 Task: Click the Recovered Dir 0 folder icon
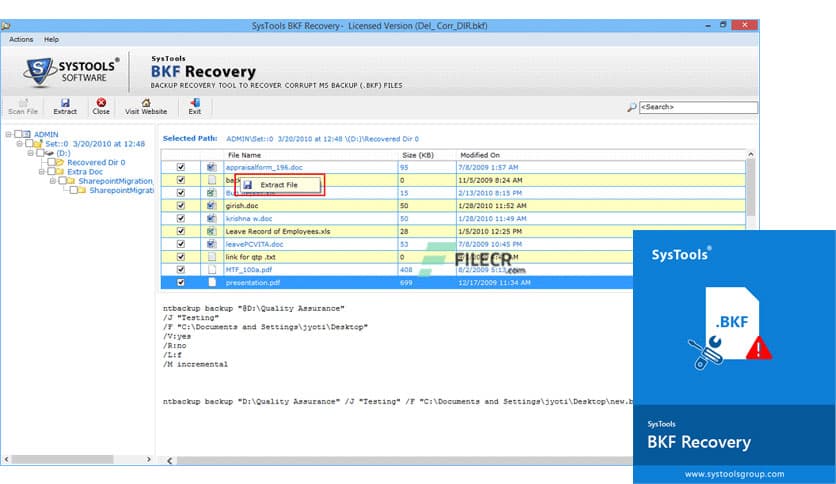pos(60,162)
